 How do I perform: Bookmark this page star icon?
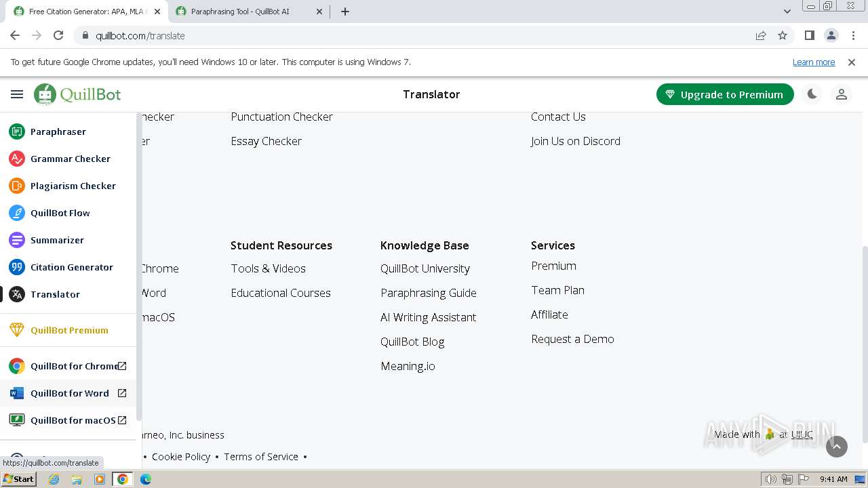click(x=783, y=35)
